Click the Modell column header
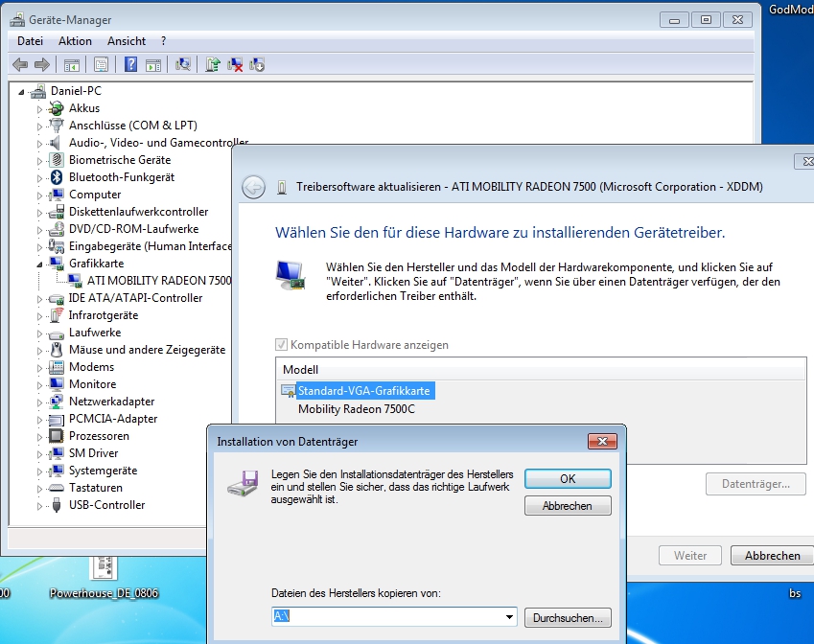814x644 pixels. [540, 370]
